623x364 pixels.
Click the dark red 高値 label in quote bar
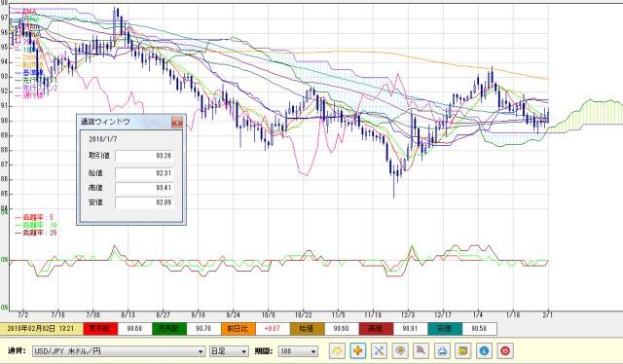[376, 329]
